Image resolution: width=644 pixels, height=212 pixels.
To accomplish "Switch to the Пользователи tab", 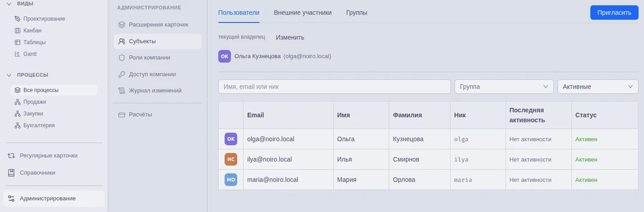I will [x=239, y=13].
